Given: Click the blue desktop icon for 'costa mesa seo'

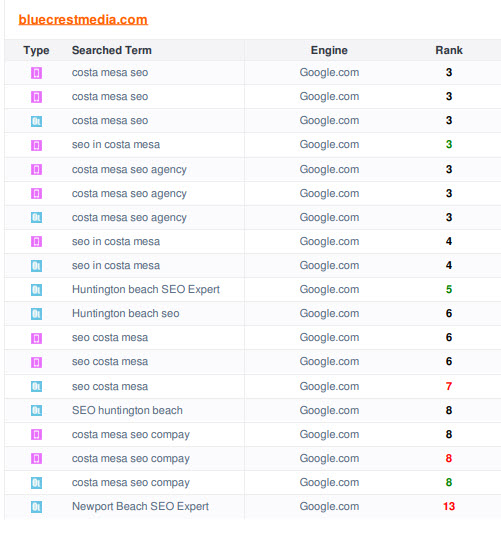Looking at the screenshot, I should [x=36, y=121].
